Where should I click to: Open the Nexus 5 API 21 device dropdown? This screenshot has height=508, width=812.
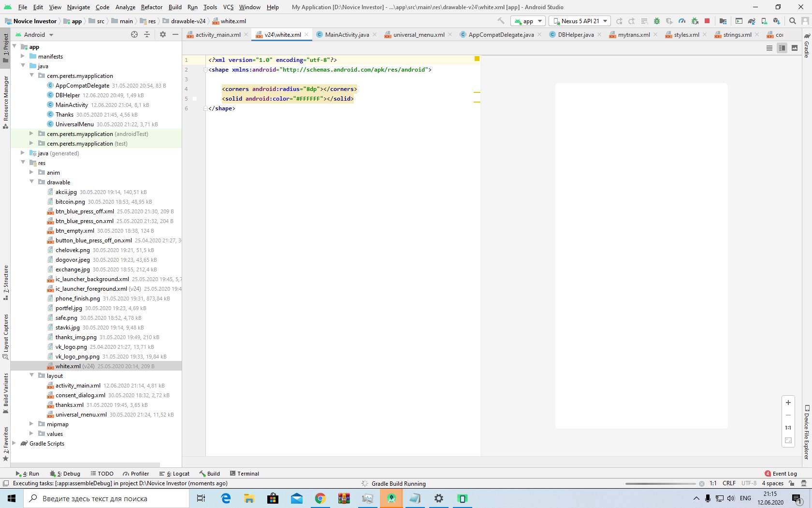580,21
